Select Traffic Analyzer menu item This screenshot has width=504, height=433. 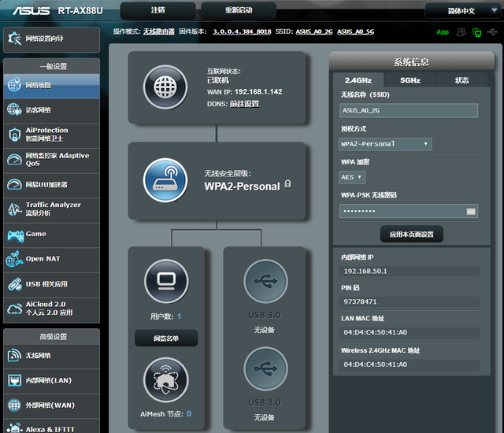(51, 209)
